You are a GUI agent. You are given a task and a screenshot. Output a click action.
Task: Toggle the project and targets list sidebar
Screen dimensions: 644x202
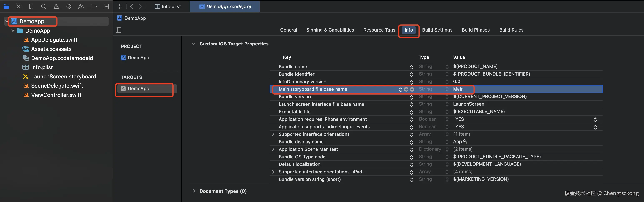119,30
